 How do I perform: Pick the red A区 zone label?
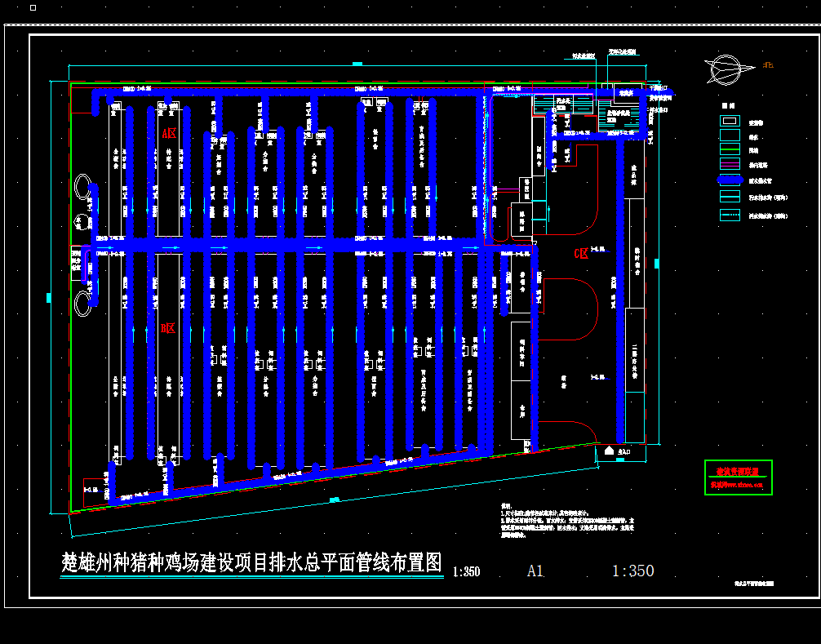(169, 134)
